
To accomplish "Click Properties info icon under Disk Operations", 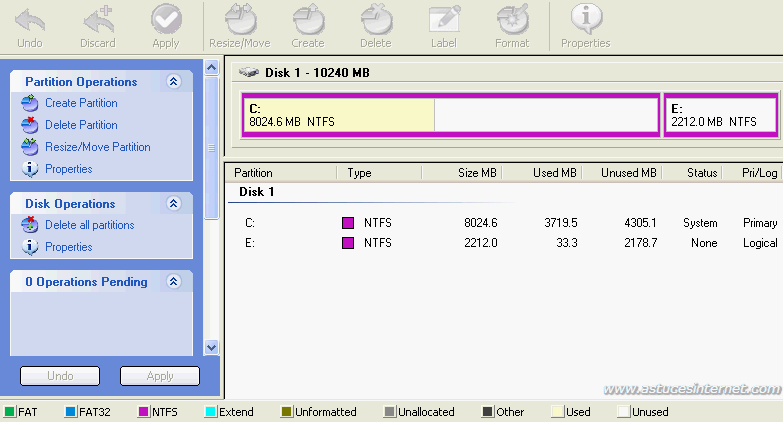I will point(30,247).
